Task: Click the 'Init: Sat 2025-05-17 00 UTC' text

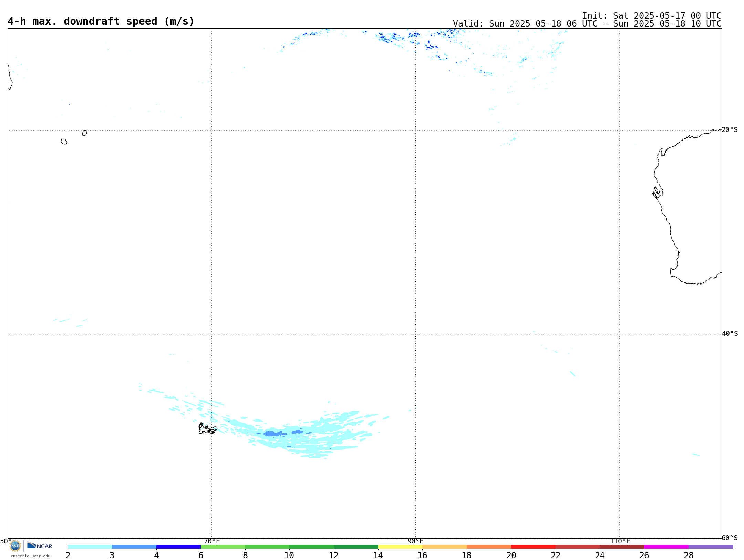Action: (x=652, y=16)
